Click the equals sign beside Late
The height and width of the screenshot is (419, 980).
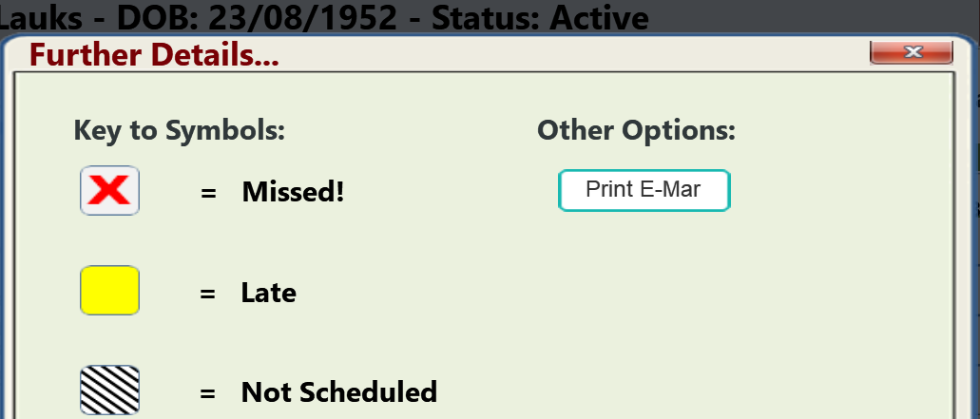[x=208, y=293]
